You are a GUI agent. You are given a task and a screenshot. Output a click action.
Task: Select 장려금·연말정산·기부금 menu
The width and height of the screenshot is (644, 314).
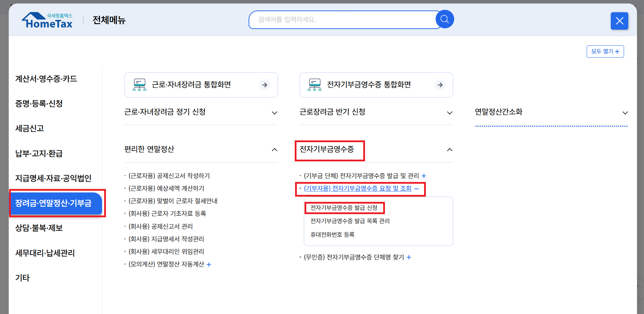pos(56,203)
